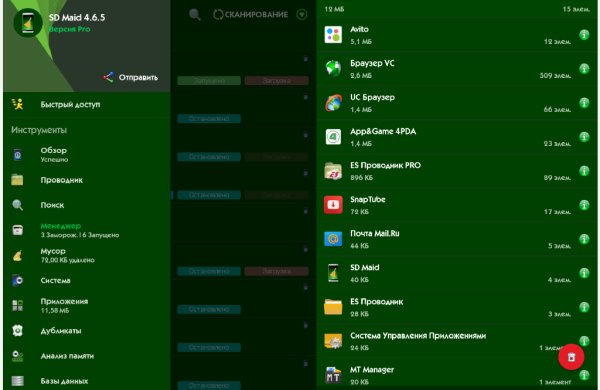Open Обзор tool
The image size is (600, 390).
pyautogui.click(x=86, y=155)
